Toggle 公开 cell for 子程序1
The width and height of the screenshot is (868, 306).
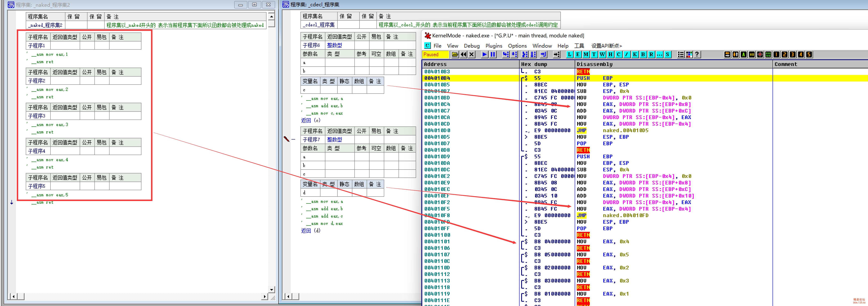tap(87, 45)
